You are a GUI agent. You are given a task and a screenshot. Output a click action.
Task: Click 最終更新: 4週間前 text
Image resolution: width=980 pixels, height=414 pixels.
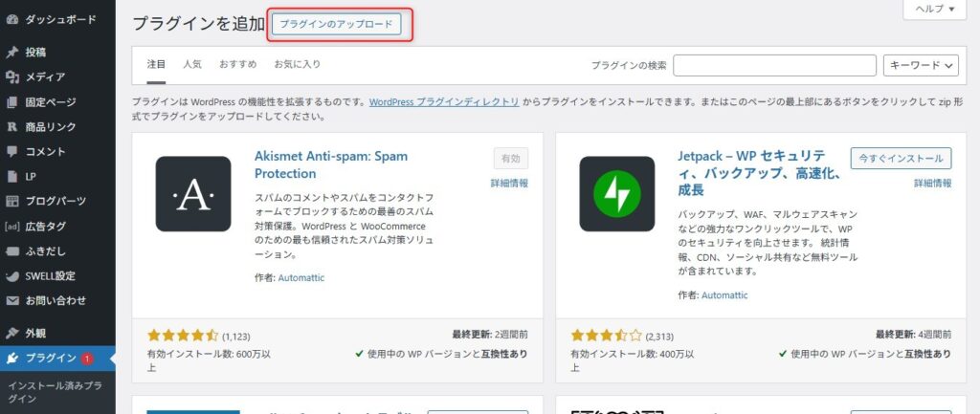[x=913, y=335]
